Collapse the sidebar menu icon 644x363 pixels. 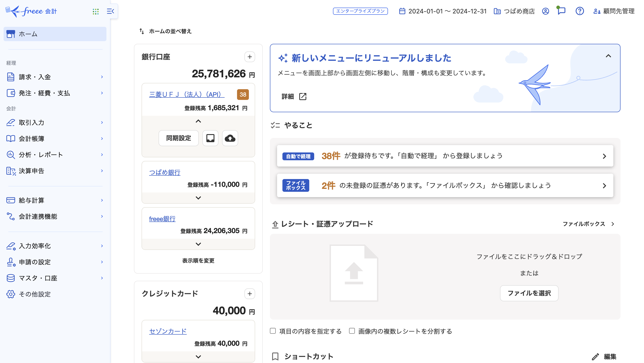click(x=110, y=11)
